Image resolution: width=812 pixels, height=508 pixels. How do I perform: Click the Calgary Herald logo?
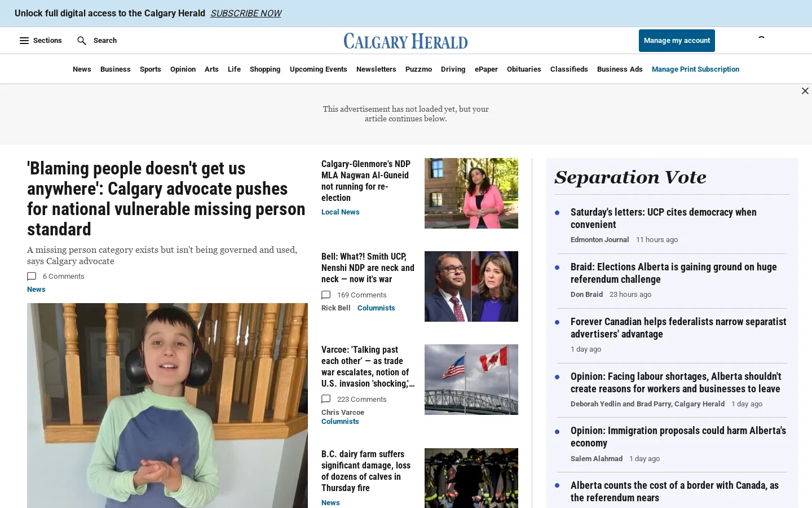click(x=406, y=41)
